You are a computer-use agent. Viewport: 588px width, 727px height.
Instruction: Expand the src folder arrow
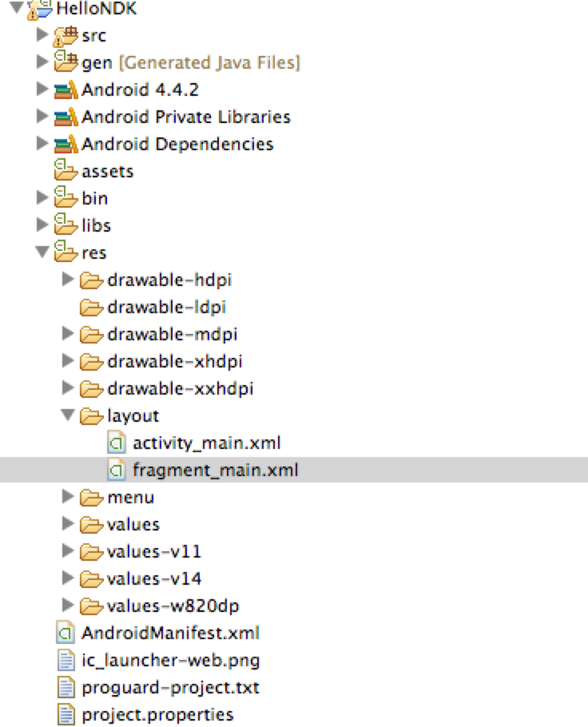tap(42, 34)
